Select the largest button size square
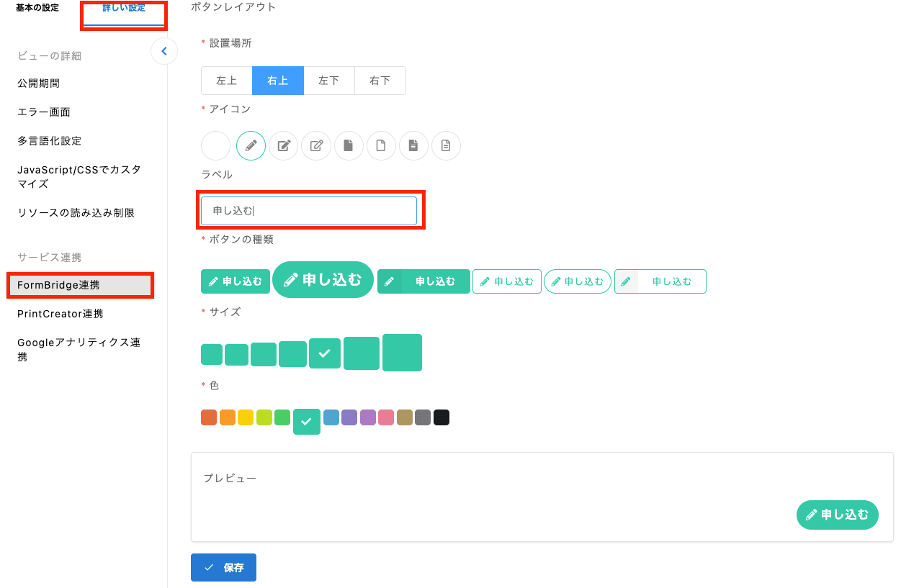Viewport: 901px width, 588px height. [x=402, y=353]
